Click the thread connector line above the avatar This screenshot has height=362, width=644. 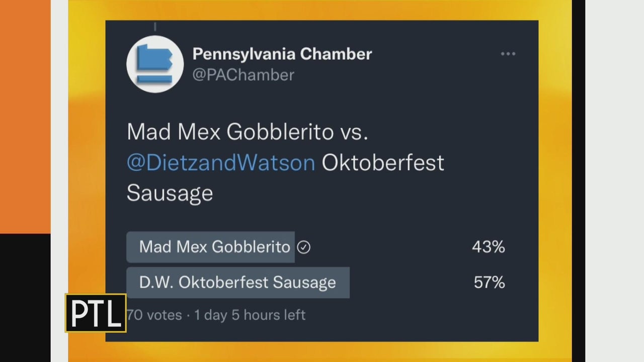(155, 26)
